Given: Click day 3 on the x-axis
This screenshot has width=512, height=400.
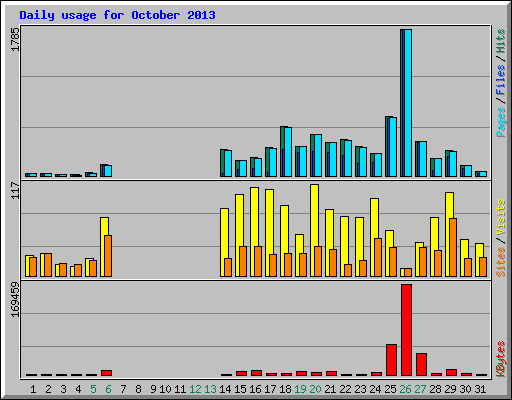Looking at the screenshot, I should [63, 389].
